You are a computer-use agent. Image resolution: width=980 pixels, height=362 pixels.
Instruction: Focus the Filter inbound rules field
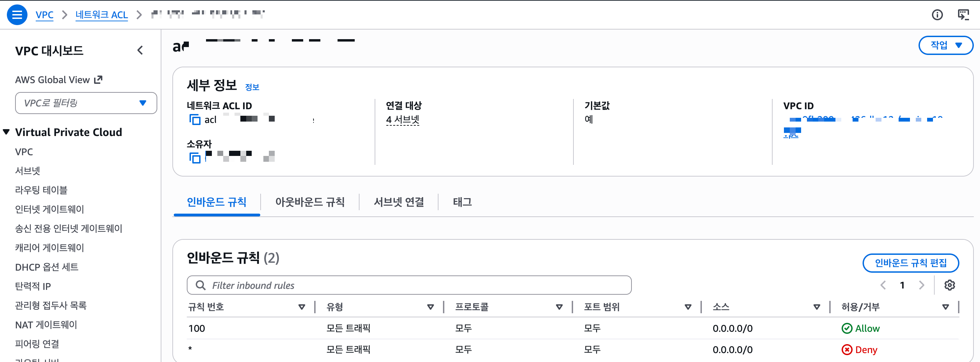(409, 285)
